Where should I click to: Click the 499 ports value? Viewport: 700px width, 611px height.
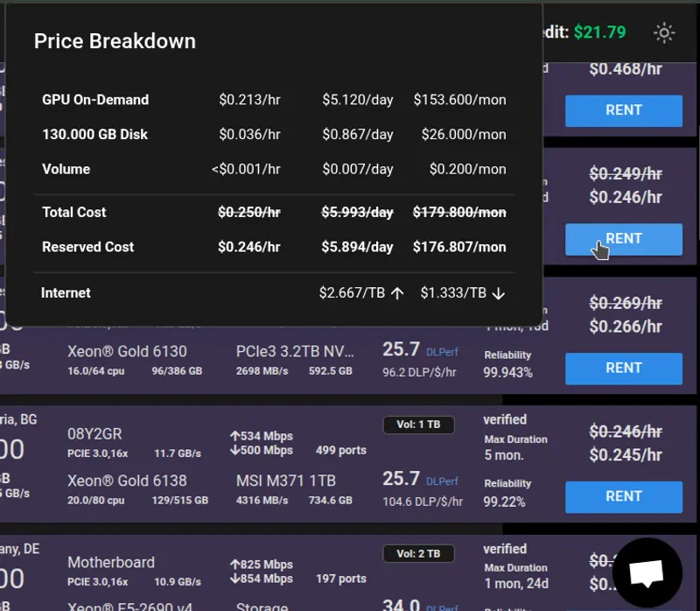(341, 450)
